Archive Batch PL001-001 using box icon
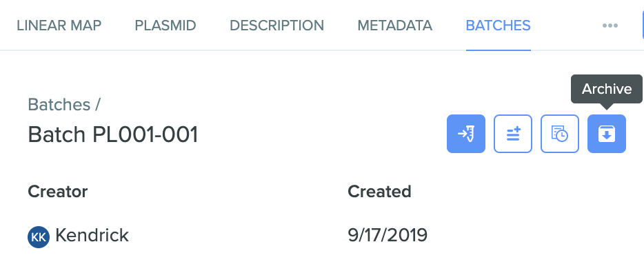644x262 pixels. pyautogui.click(x=607, y=134)
